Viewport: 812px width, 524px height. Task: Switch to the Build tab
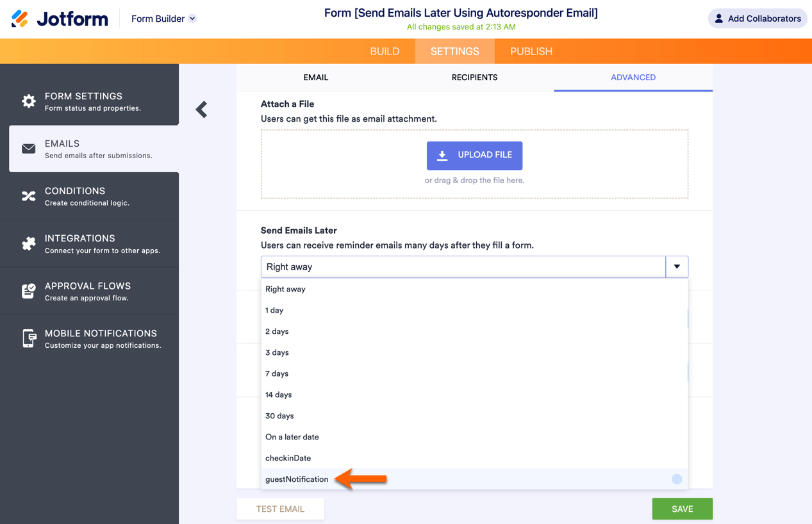(x=385, y=51)
